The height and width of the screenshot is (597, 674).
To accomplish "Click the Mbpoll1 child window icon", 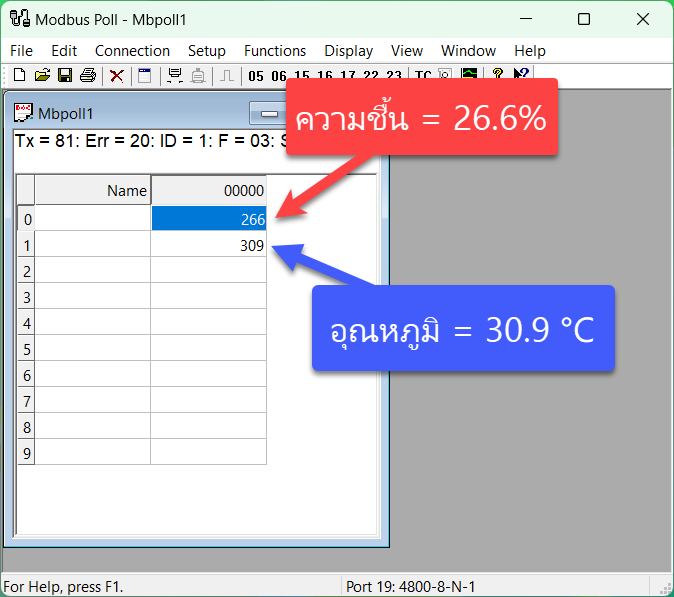I will pyautogui.click(x=23, y=113).
